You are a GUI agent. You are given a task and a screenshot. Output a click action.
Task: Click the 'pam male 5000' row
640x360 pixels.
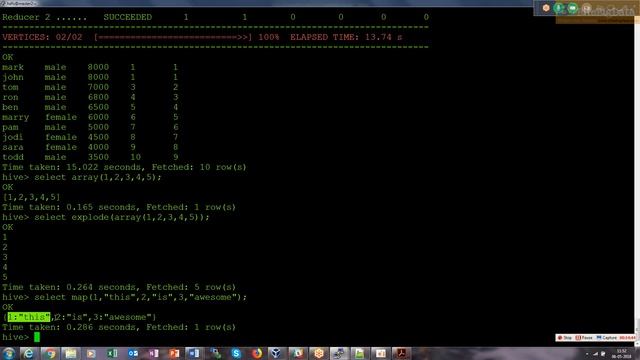click(90, 127)
